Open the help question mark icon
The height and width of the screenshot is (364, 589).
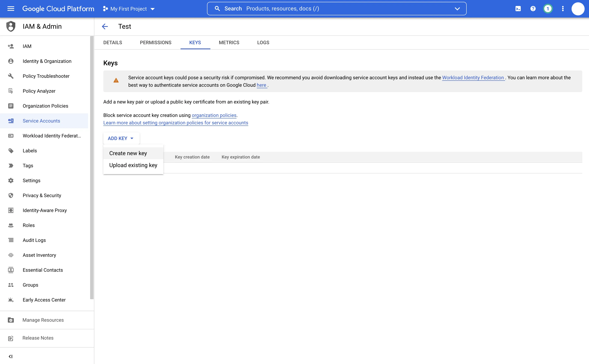[x=533, y=9]
